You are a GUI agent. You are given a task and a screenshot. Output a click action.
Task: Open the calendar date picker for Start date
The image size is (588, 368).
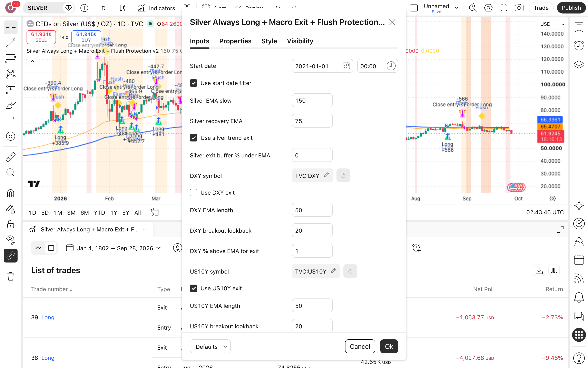346,66
